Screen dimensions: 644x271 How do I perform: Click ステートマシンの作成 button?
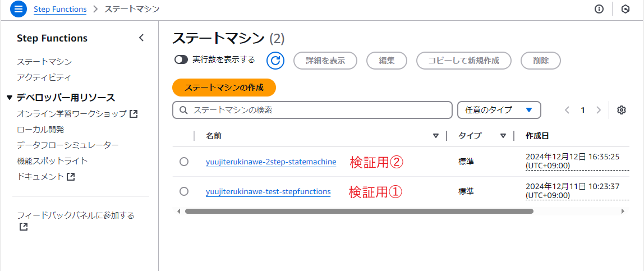(x=224, y=88)
